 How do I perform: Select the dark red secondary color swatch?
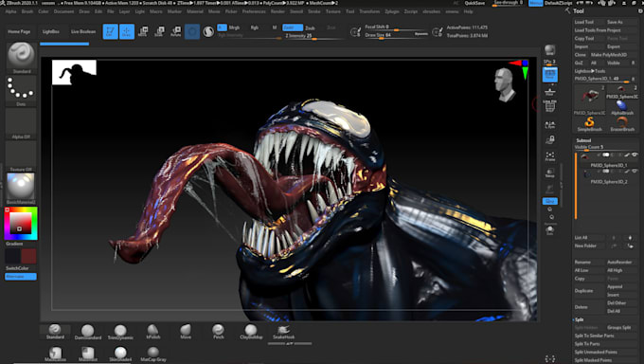[x=28, y=256]
